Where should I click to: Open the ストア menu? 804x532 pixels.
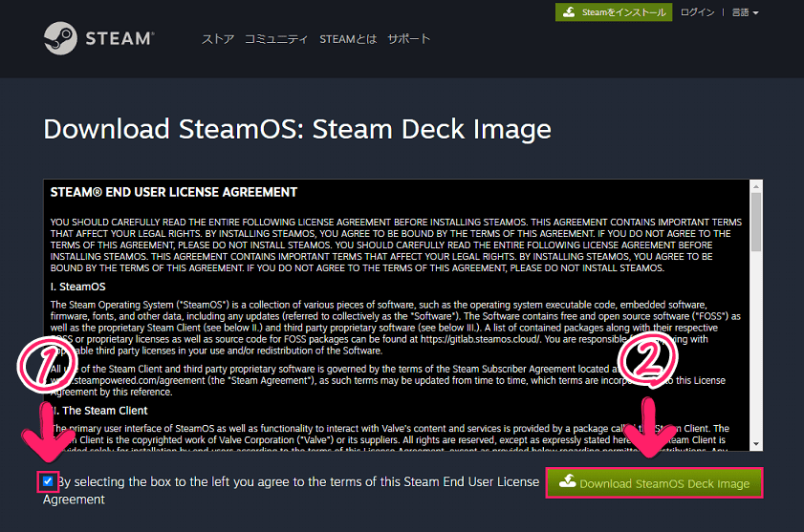click(x=218, y=39)
